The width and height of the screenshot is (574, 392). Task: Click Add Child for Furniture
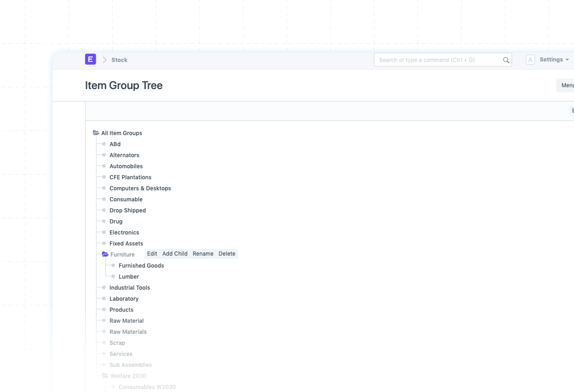pos(175,254)
